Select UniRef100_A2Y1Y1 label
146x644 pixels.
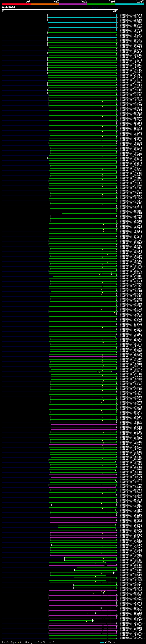point(131,314)
